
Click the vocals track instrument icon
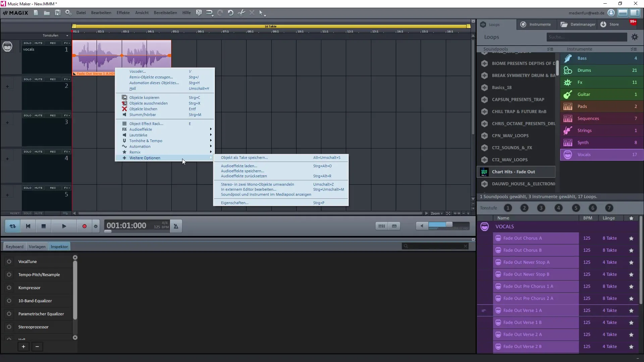click(7, 46)
